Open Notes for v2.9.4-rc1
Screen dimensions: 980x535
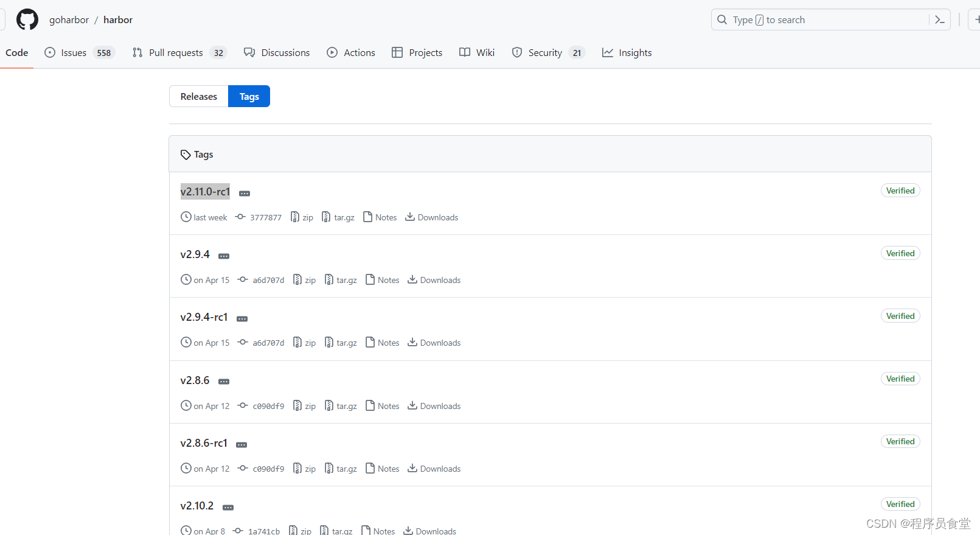382,343
